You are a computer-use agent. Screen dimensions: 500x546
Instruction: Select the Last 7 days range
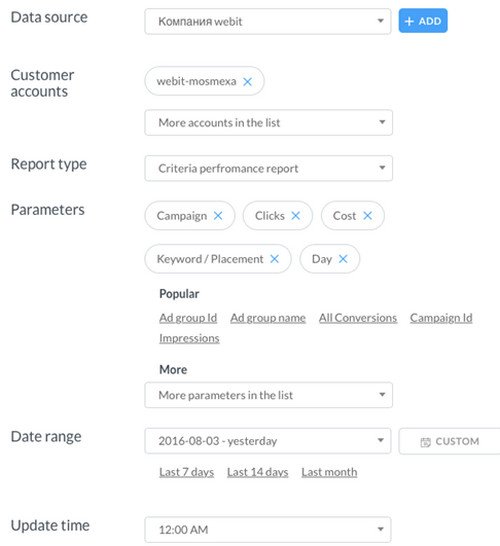click(187, 472)
